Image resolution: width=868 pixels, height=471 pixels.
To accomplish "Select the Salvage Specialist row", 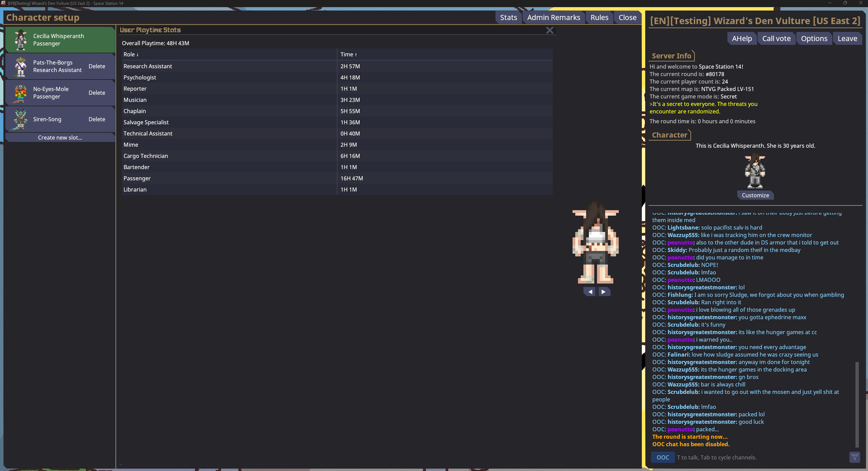I will coord(337,122).
